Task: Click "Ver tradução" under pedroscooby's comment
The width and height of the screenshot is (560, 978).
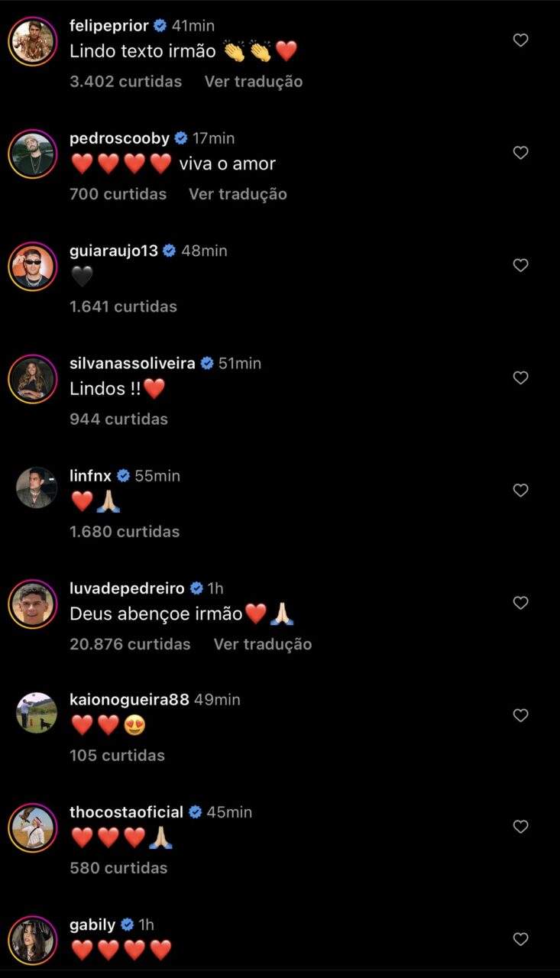Action: [x=238, y=194]
